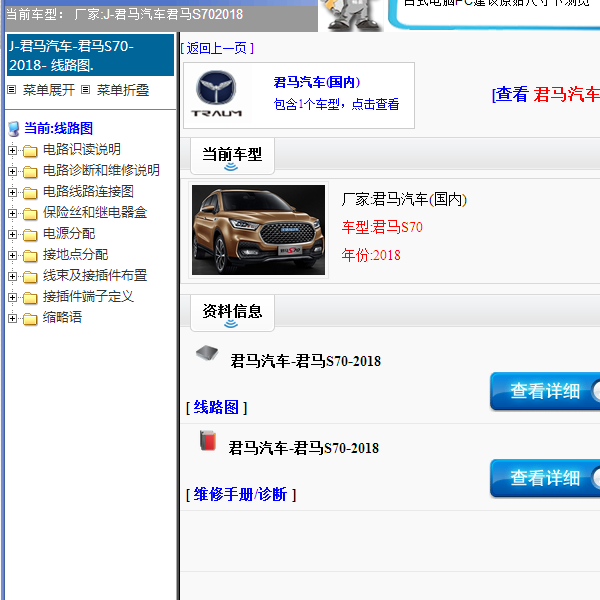
Task: Select the 当前:线路图 root entry
Action: pos(59,128)
